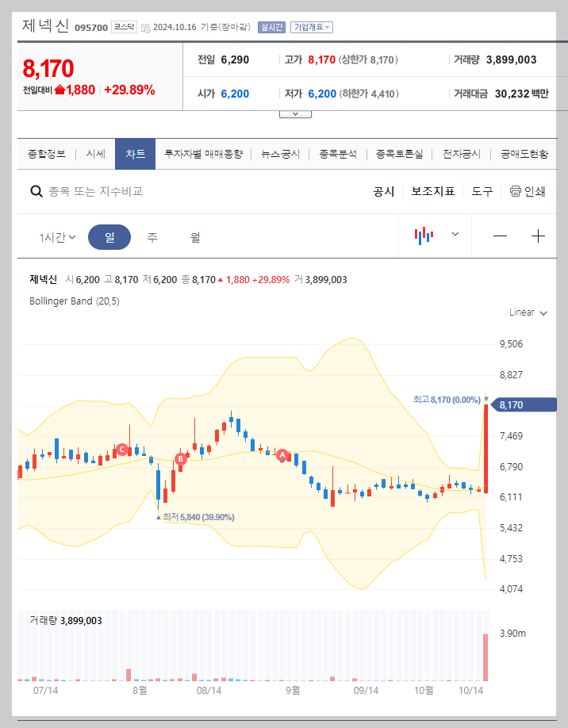Zoom in using the plus icon
568x728 pixels.
pyautogui.click(x=538, y=235)
